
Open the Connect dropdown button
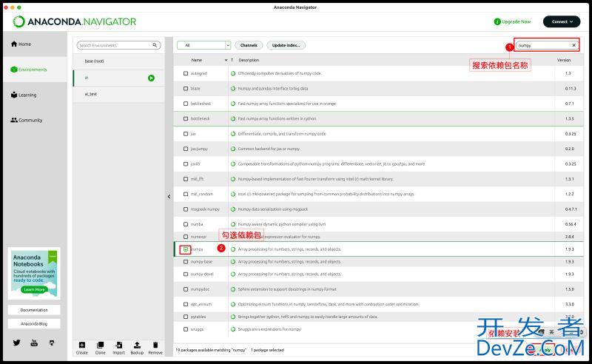pos(562,21)
